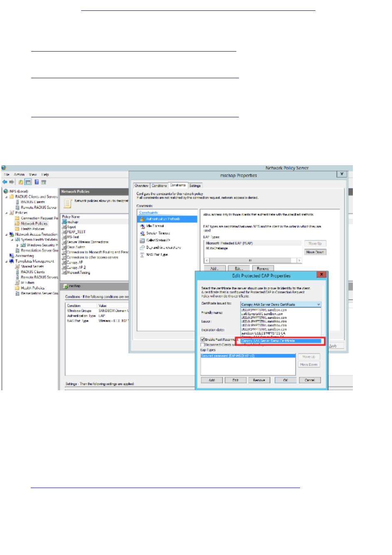The height and width of the screenshot is (555, 392).
Task: Close the mschap Properties dialog
Action: point(342,174)
